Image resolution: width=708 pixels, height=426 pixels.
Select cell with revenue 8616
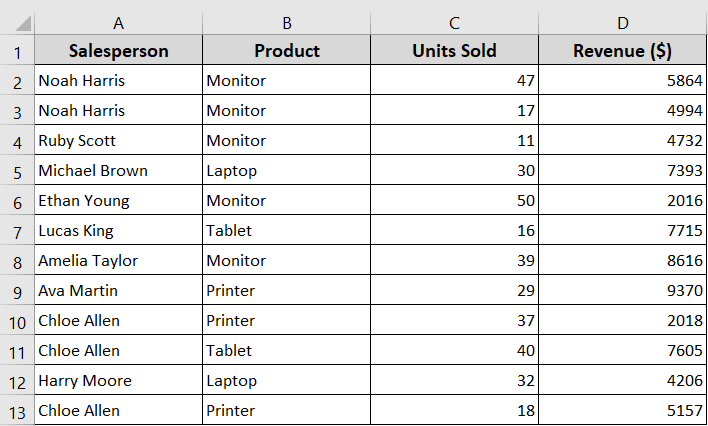pos(623,260)
